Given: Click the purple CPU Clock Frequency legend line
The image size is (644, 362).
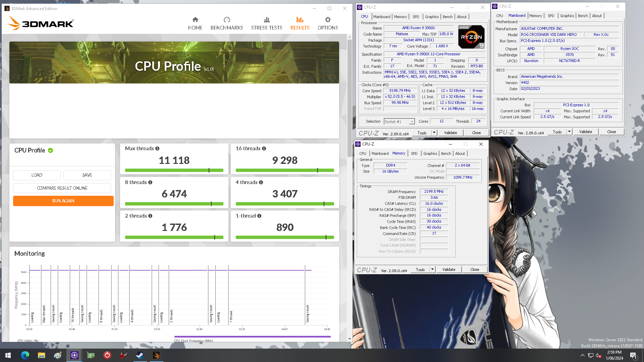Looking at the screenshot, I should coord(252,337).
